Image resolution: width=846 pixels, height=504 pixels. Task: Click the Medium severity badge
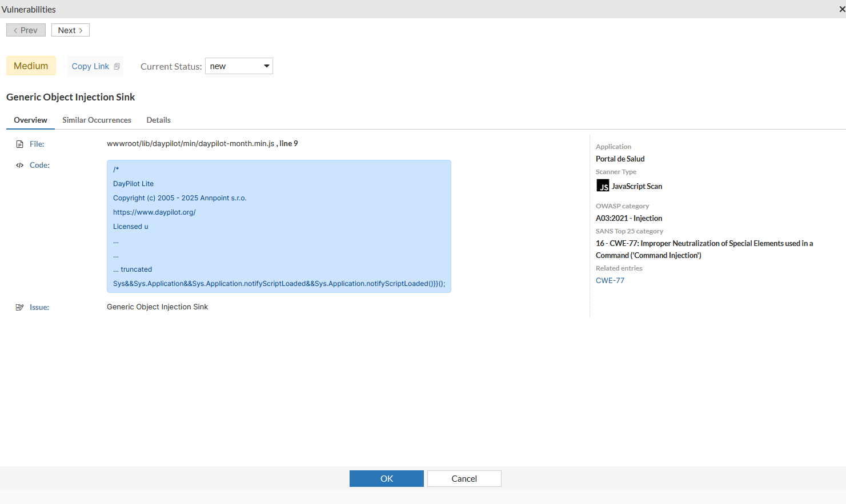pyautogui.click(x=31, y=66)
